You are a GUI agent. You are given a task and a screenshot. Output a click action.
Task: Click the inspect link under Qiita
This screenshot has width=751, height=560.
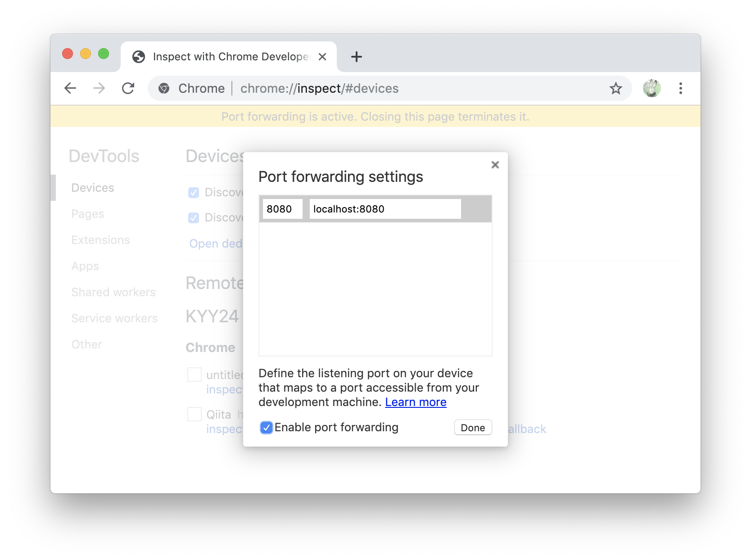click(x=224, y=429)
